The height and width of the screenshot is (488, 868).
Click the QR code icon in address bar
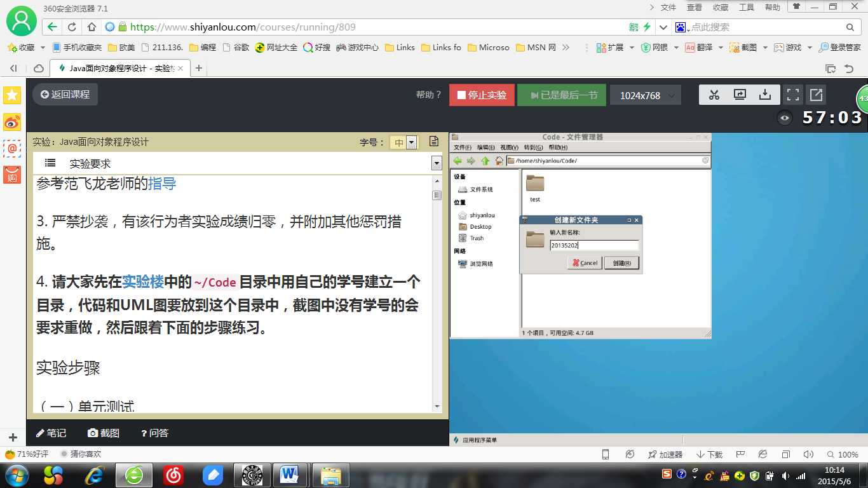[x=634, y=27]
